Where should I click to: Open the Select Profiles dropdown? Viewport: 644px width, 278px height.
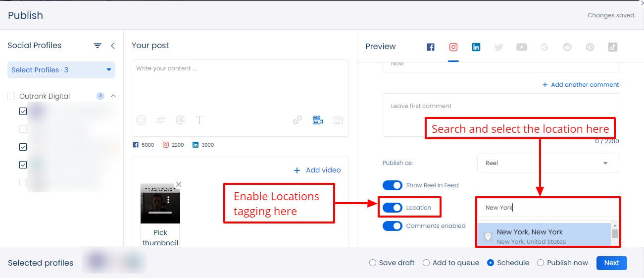point(61,70)
